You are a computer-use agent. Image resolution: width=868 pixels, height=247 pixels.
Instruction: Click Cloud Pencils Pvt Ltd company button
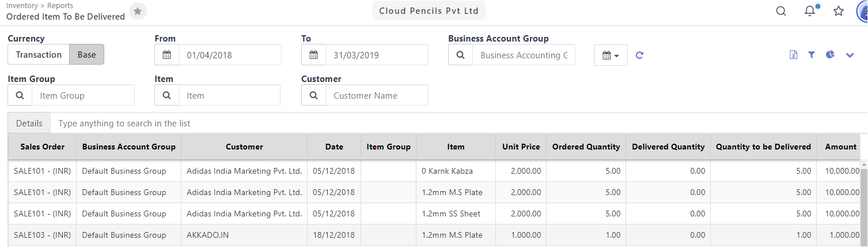click(429, 11)
